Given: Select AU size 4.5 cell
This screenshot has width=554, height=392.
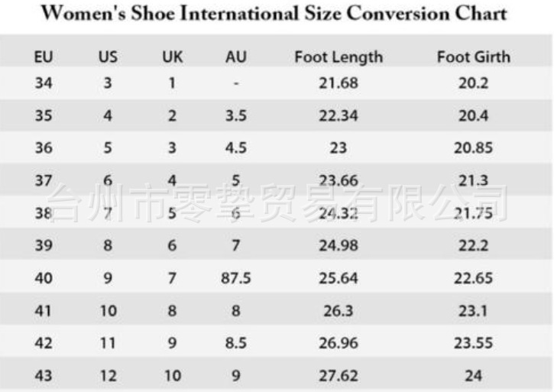Looking at the screenshot, I should 235,148.
